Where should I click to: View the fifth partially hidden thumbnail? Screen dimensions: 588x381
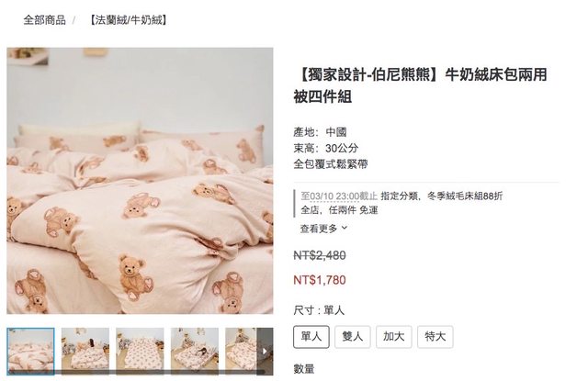click(x=241, y=351)
